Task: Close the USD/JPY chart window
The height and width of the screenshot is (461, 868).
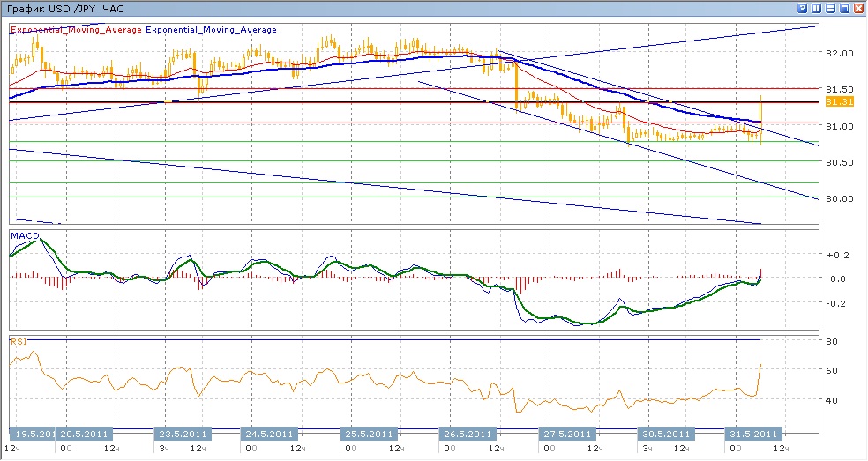Action: [x=857, y=8]
